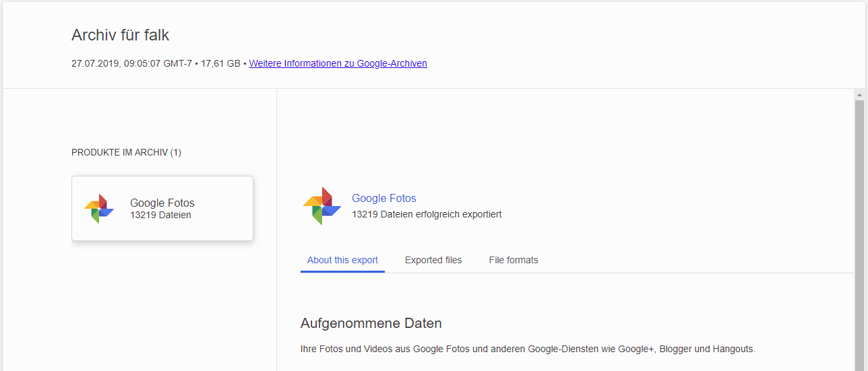The image size is (868, 371).
Task: Click the 13219 Dateien erfolgreich exportiert text
Action: coord(427,214)
